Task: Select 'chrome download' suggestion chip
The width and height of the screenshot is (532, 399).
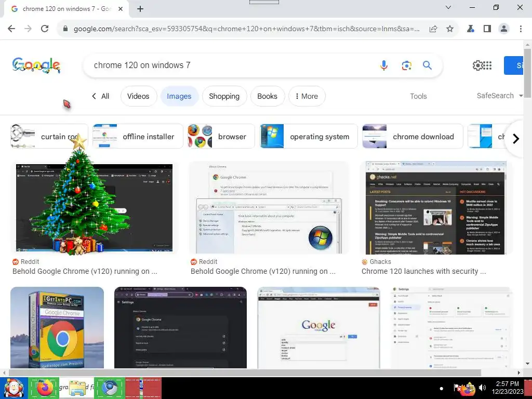Action: 413,136
